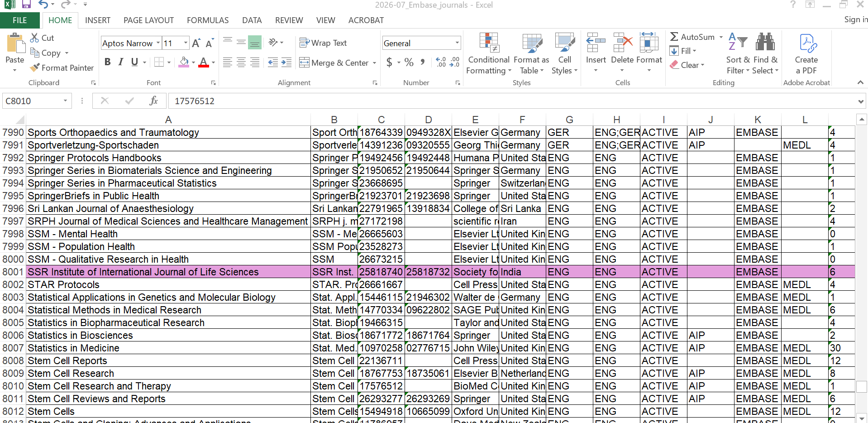Apply the red Font Color
This screenshot has height=423, width=868.
coord(204,62)
